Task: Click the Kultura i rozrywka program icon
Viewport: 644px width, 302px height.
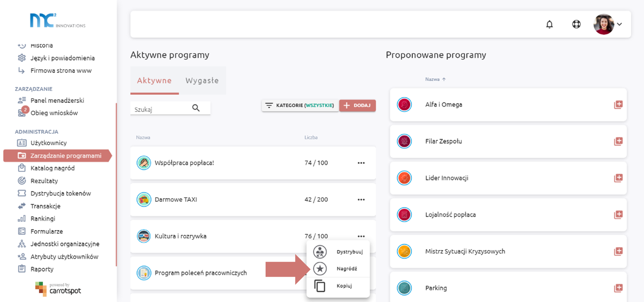Action: click(144, 236)
